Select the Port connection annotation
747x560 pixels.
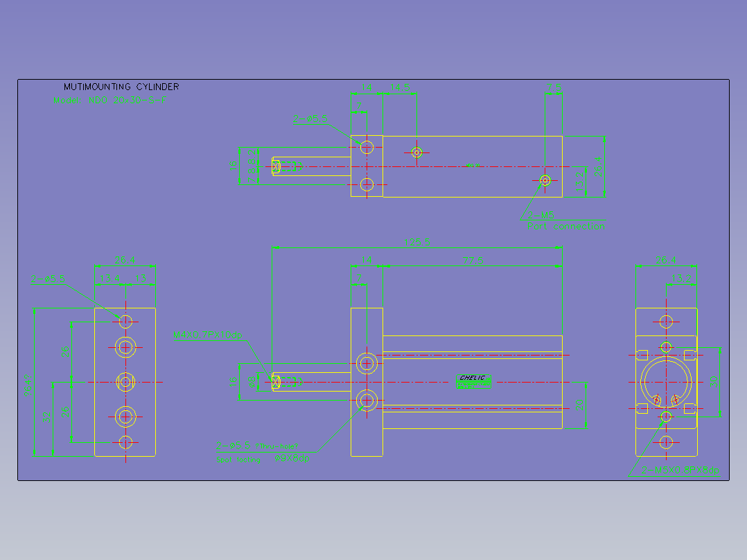click(x=566, y=227)
